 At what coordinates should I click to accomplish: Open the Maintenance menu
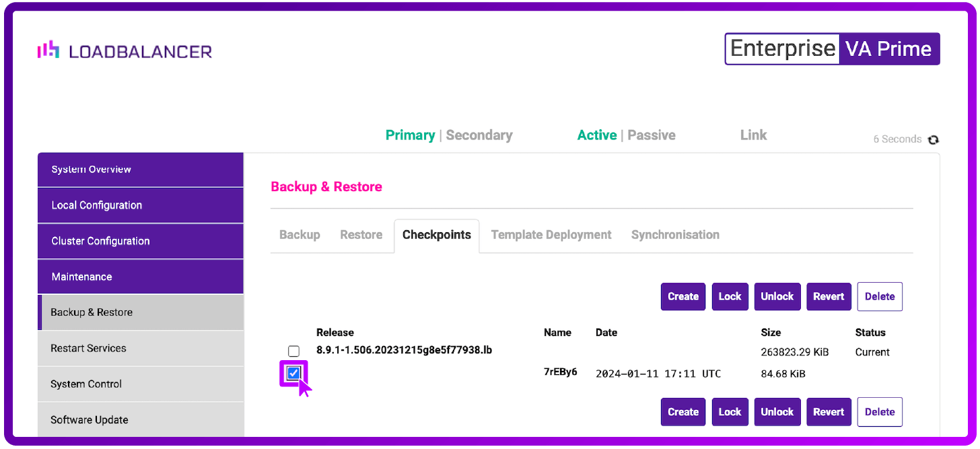pos(140,277)
